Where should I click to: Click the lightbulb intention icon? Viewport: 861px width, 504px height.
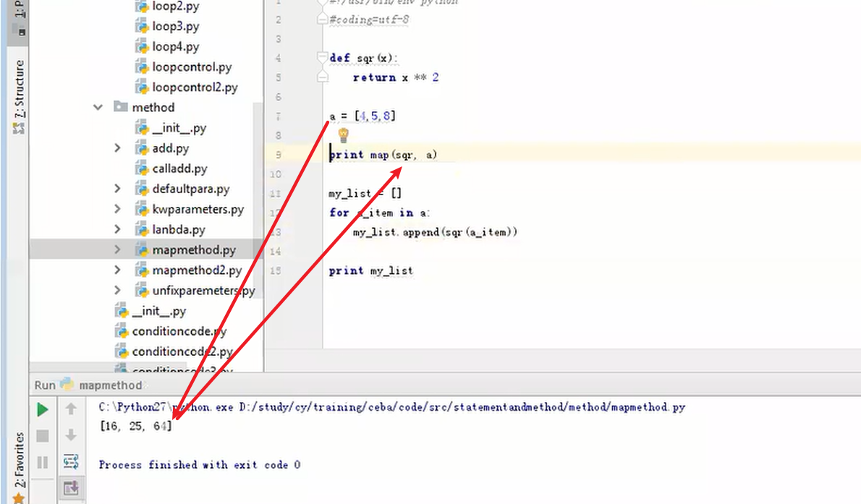(343, 134)
